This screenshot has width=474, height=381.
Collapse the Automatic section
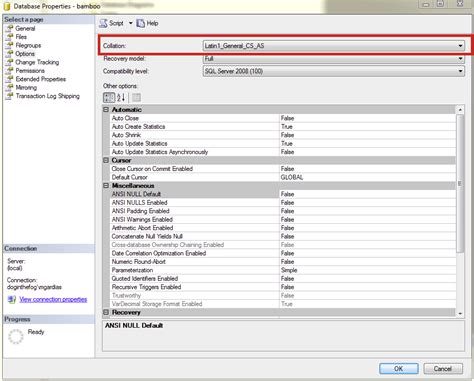coord(106,109)
